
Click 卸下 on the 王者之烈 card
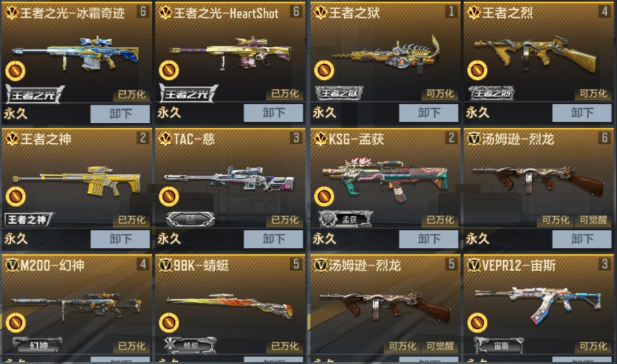(582, 113)
